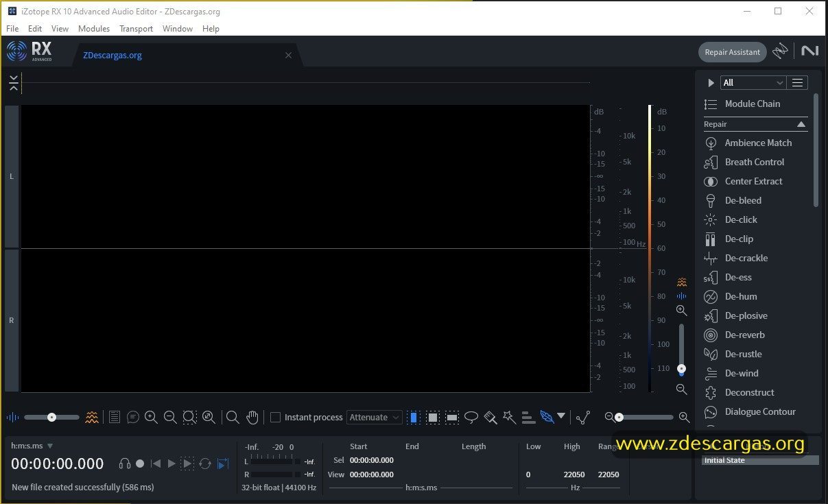The image size is (828, 504).
Task: Open the Transport menu
Action: [136, 29]
